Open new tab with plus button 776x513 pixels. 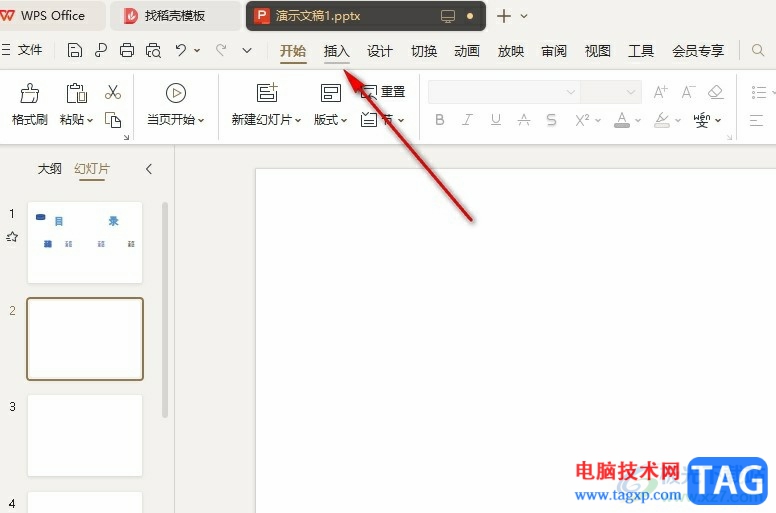pos(504,16)
